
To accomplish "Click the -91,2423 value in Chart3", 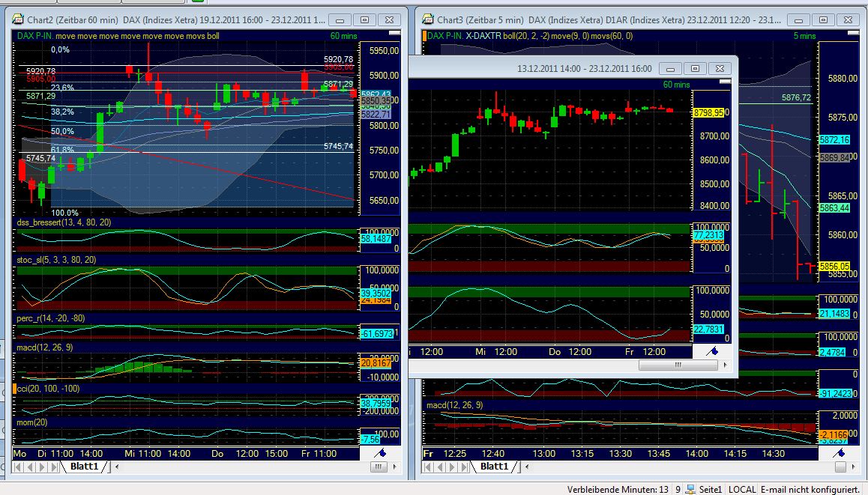I will tap(835, 394).
